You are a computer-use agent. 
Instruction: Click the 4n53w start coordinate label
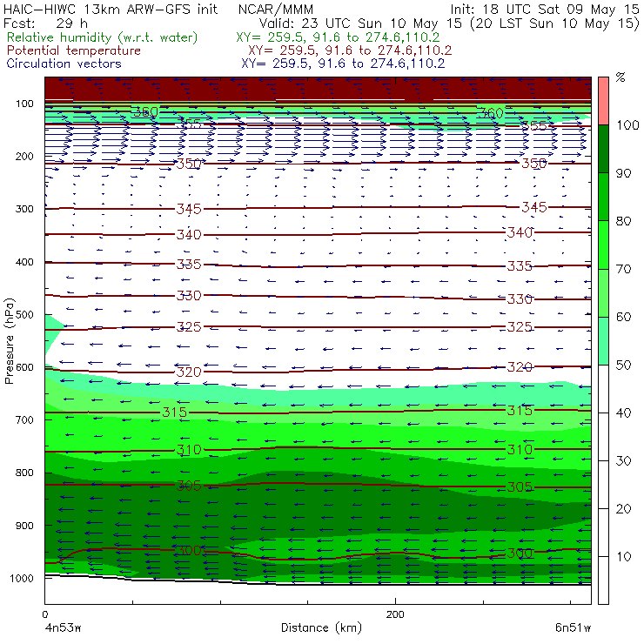pyautogui.click(x=63, y=628)
